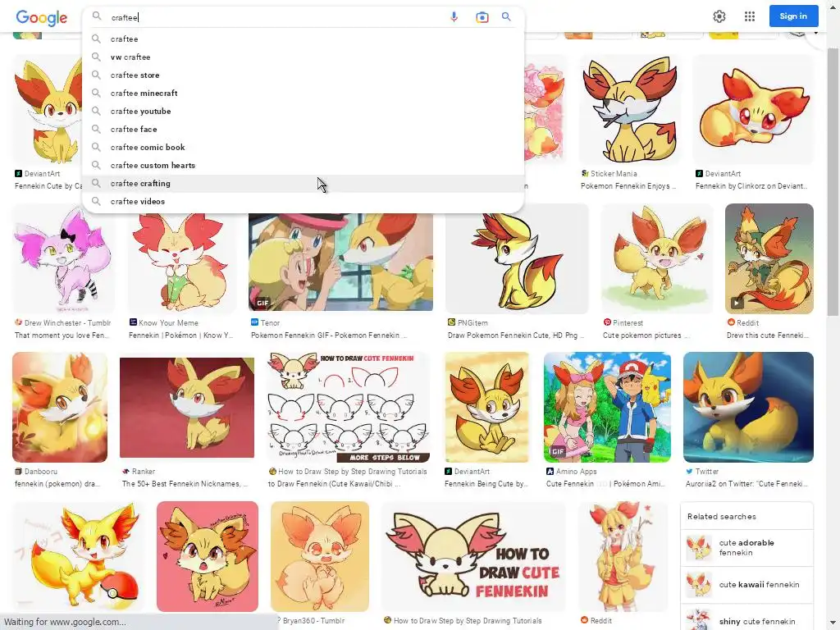Select related search 'cute adorable fennekin'
Viewport: 840px width, 630px height.
point(746,547)
